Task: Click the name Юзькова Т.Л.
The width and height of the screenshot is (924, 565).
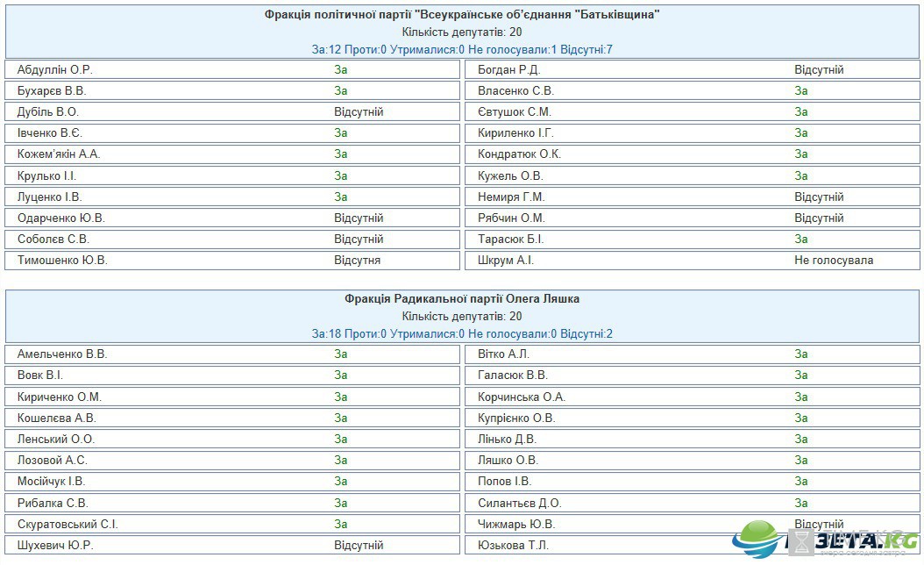Action: [513, 546]
